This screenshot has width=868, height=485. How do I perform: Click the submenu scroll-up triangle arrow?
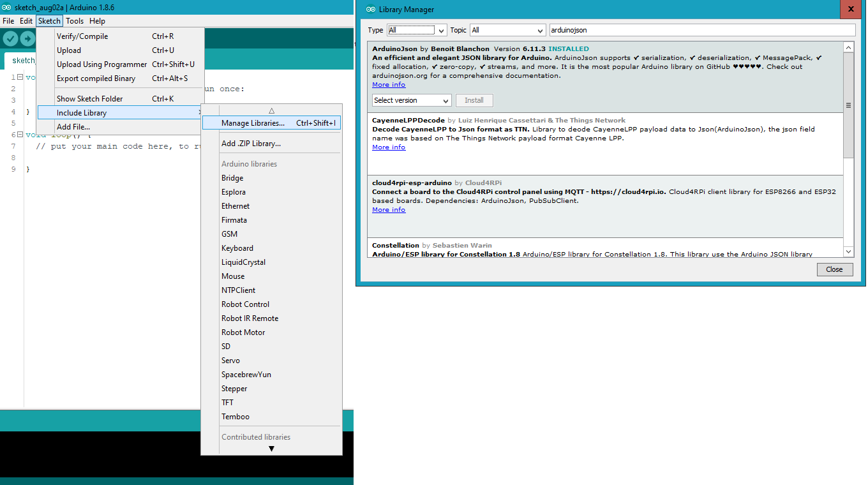pyautogui.click(x=271, y=110)
